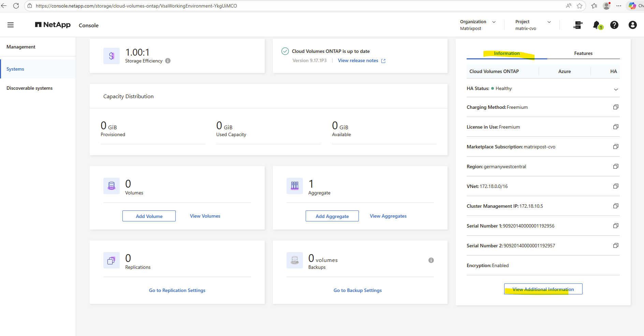
Task: Click the browser address bar URL
Action: point(136,6)
